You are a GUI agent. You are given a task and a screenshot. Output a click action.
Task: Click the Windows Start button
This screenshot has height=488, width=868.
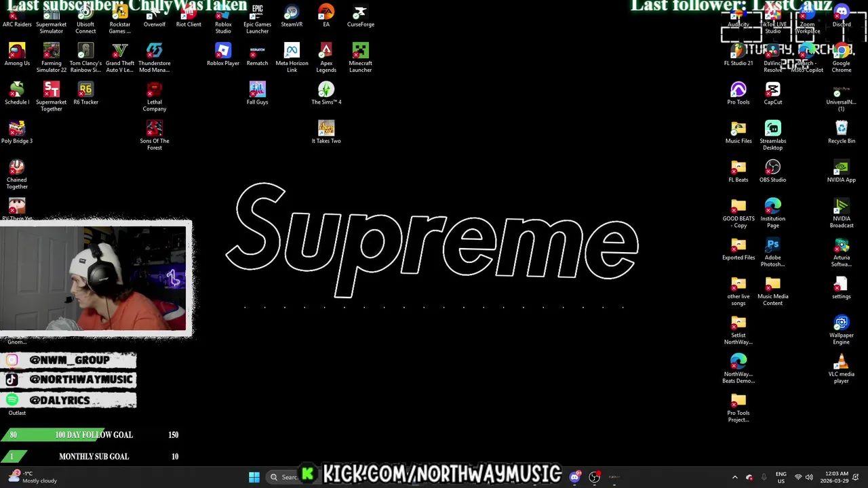pyautogui.click(x=254, y=477)
